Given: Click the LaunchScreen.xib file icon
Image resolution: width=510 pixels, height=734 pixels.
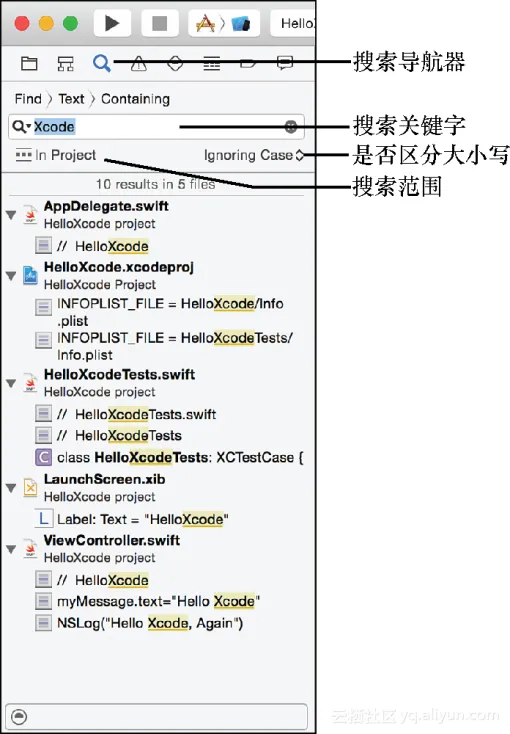Looking at the screenshot, I should click(30, 488).
